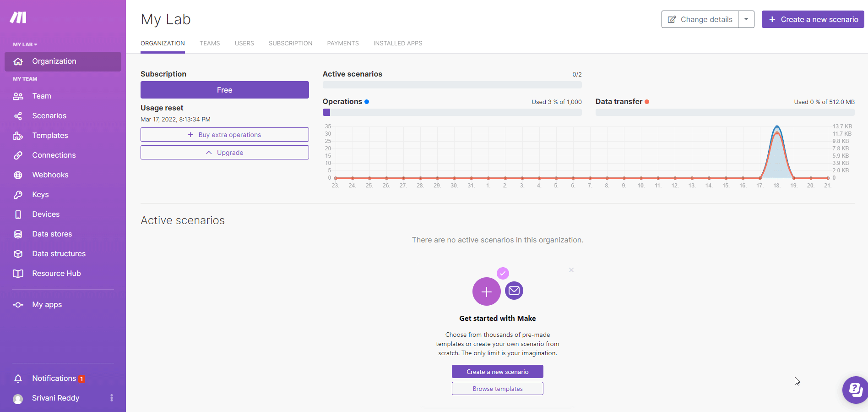Image resolution: width=868 pixels, height=412 pixels.
Task: Click the Upgrade button
Action: [225, 153]
